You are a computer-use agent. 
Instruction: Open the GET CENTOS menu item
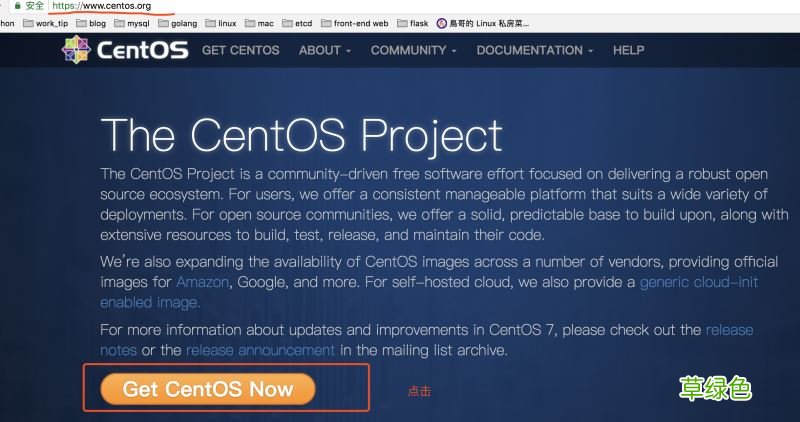(242, 50)
